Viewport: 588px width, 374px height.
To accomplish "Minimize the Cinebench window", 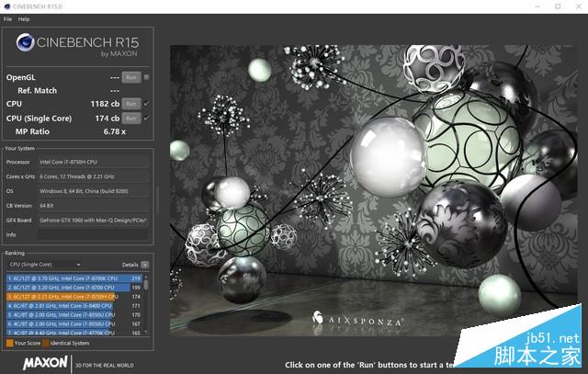I will tap(537, 6).
